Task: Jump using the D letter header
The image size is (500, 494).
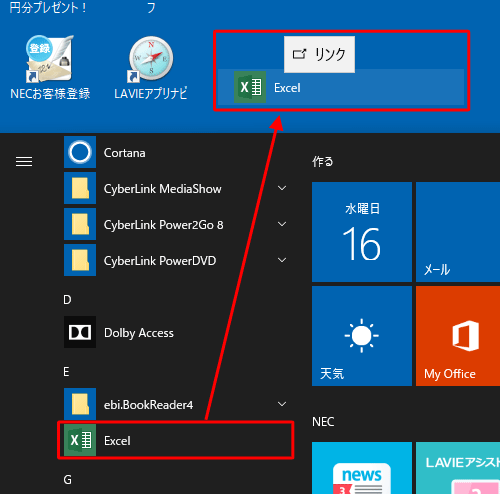Action: point(67,300)
